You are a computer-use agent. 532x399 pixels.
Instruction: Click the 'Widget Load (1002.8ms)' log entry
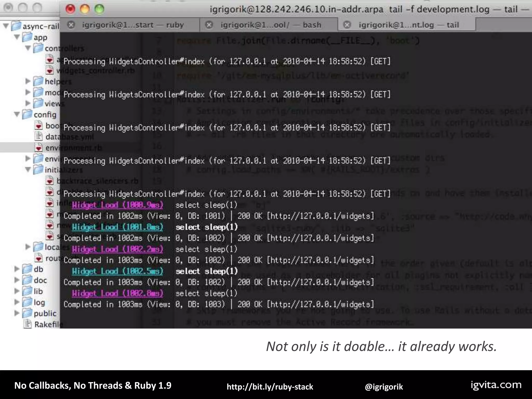pos(117,293)
